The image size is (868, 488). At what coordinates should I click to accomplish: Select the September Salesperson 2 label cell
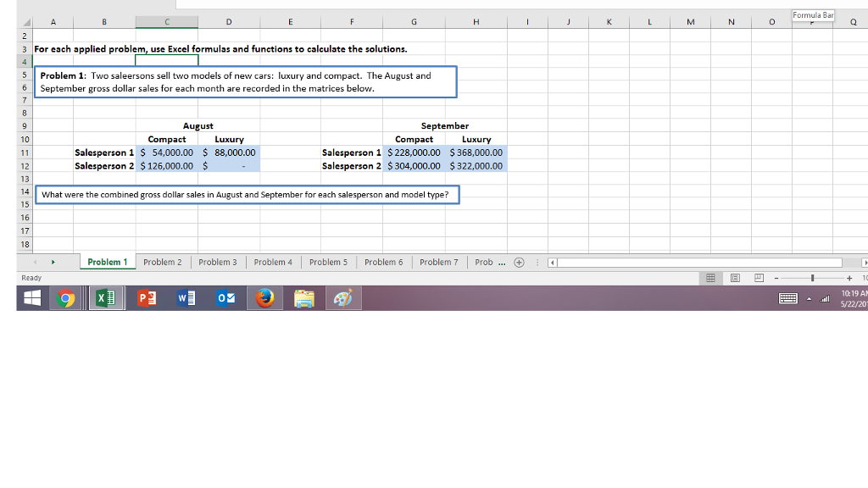click(x=352, y=166)
